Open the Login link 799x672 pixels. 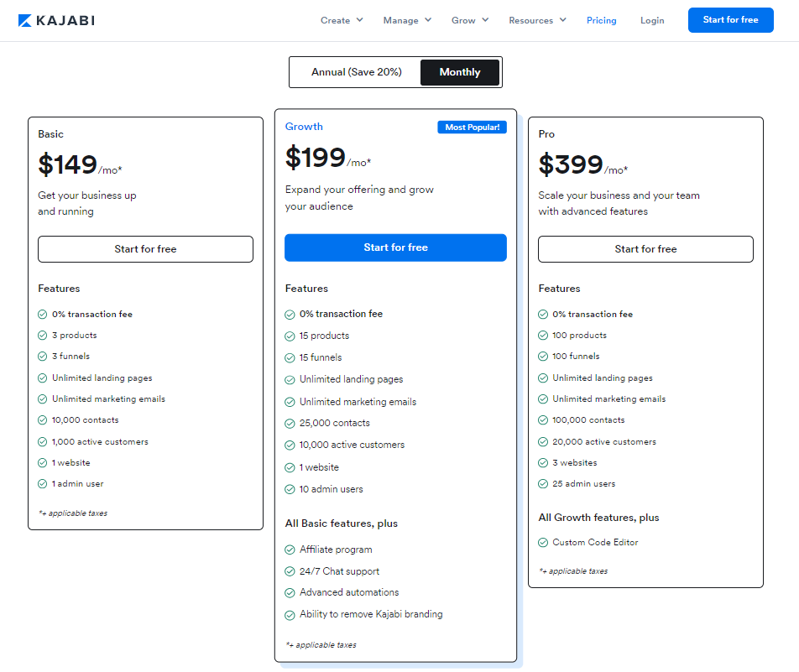pyautogui.click(x=652, y=20)
